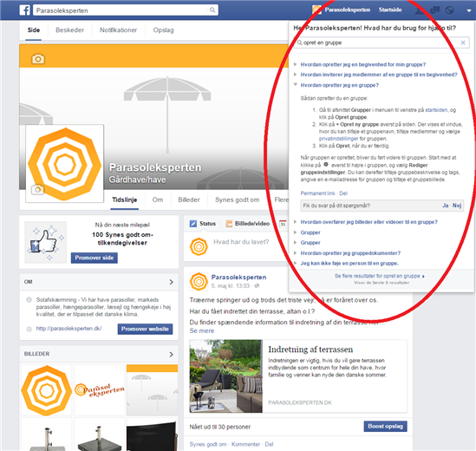Open the Billeder tab on the page
This screenshot has height=451, width=476.
(189, 199)
